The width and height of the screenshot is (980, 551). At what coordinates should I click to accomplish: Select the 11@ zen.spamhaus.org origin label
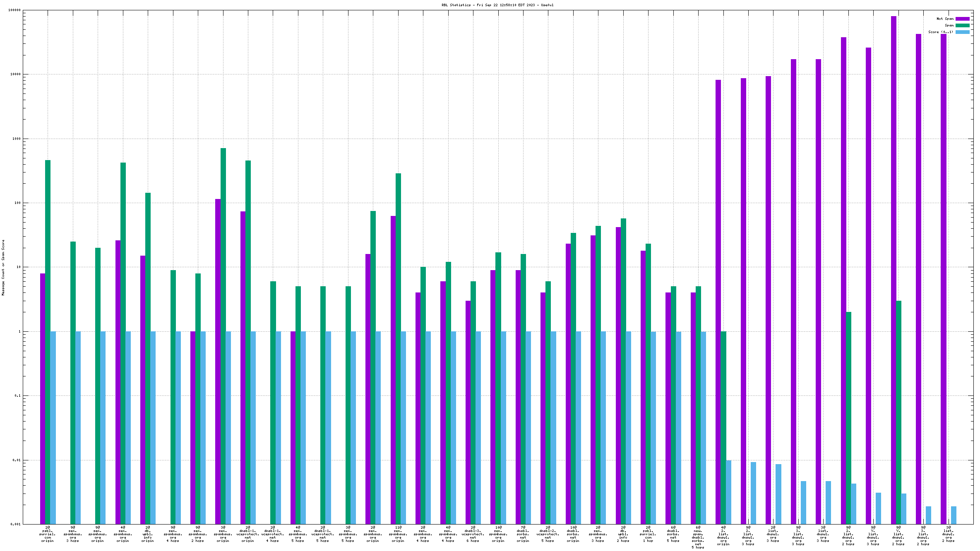[x=398, y=534]
